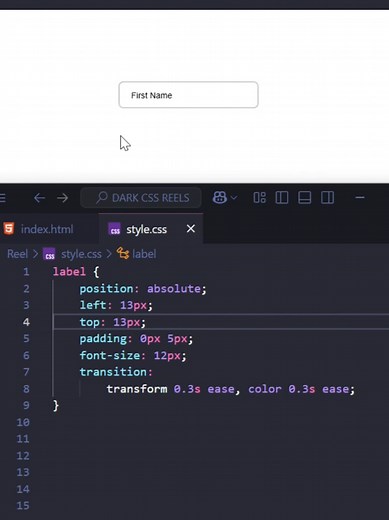The width and height of the screenshot is (389, 520).
Task: Close the style.css tab
Action: (x=191, y=229)
